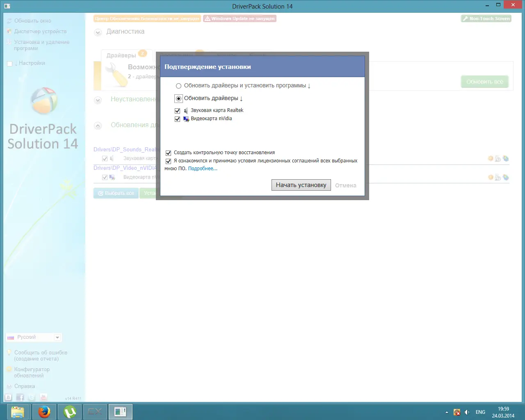This screenshot has height=420, width=525.
Task: Click the Выбрать все button
Action: tap(116, 193)
